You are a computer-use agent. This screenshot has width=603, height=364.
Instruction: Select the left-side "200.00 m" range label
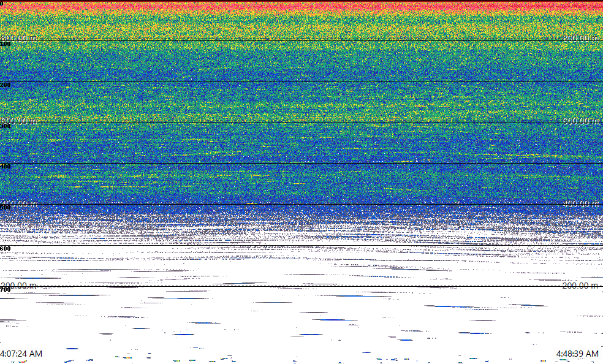(x=19, y=286)
